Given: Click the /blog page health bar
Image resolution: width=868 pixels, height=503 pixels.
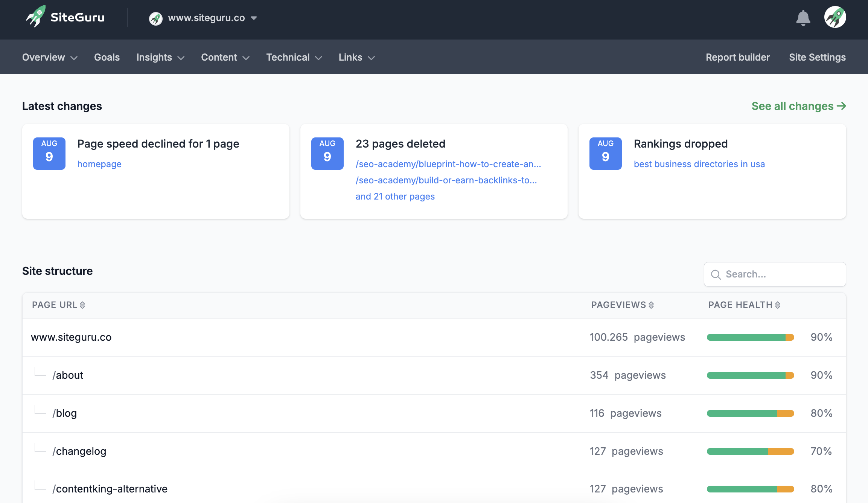Looking at the screenshot, I should click(750, 413).
